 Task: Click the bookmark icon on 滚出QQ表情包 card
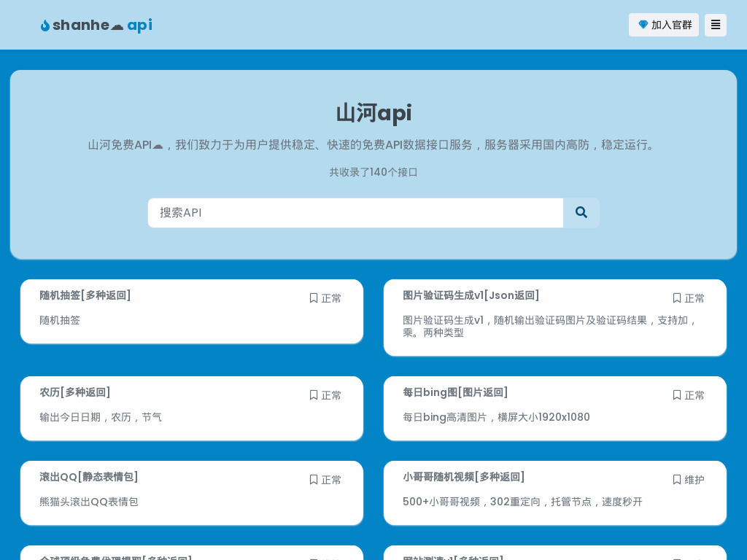tap(313, 480)
